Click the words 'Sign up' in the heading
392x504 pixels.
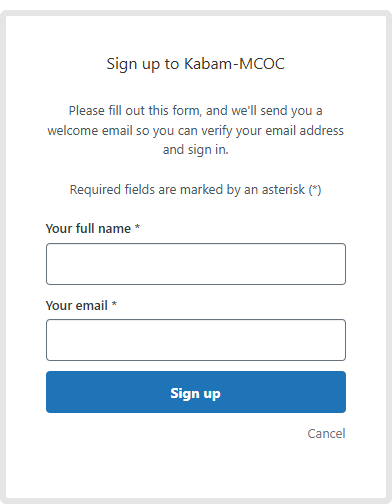click(x=133, y=64)
